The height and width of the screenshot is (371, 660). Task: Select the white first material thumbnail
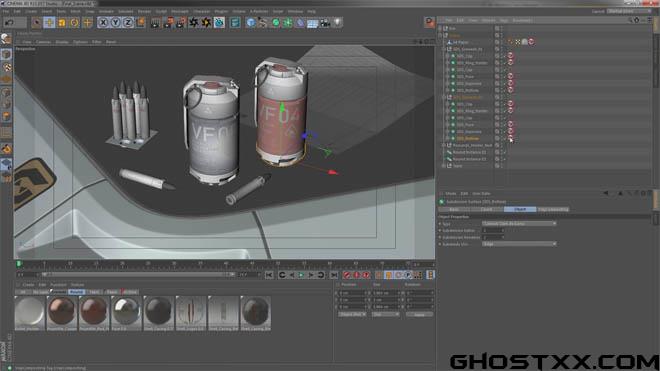tap(29, 312)
